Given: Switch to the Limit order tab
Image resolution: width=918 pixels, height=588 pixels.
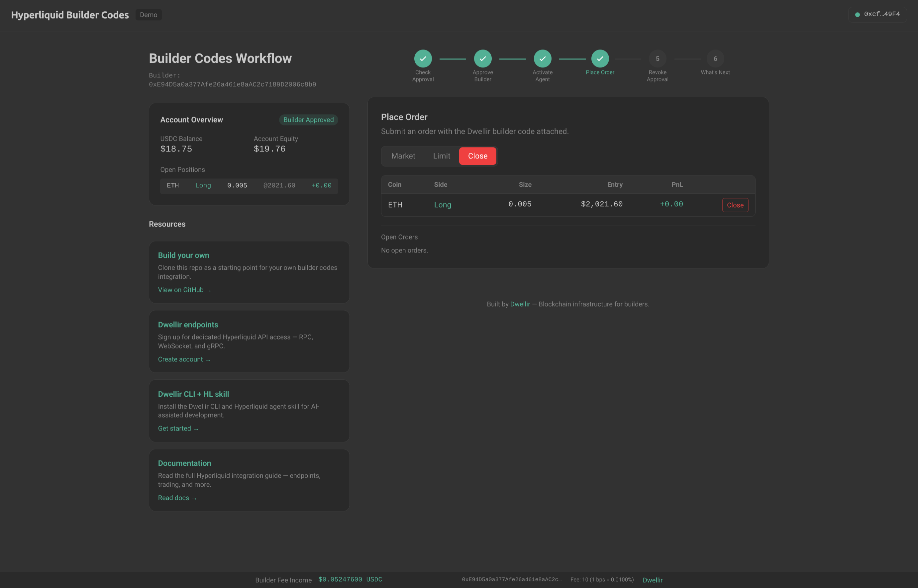Looking at the screenshot, I should click(442, 156).
